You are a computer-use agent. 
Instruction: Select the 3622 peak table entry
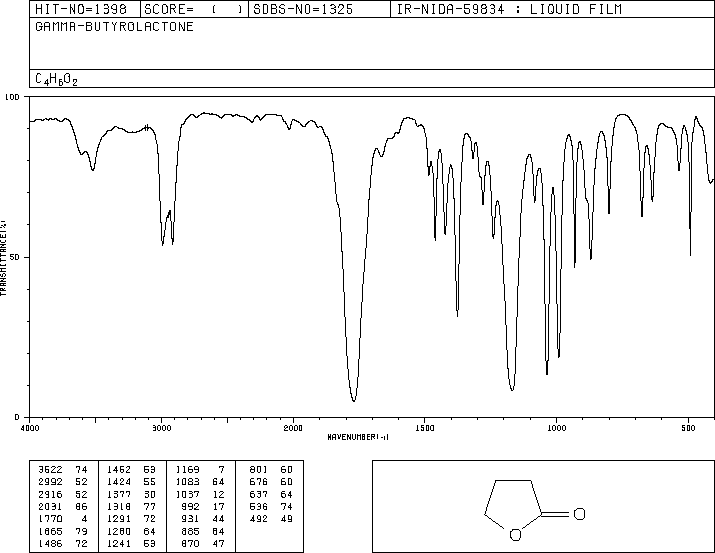coord(63,470)
